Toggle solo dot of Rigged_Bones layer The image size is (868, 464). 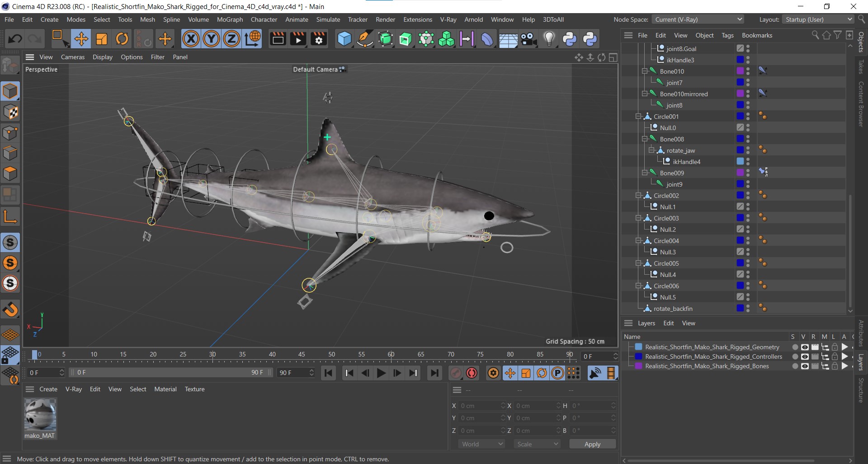point(795,366)
